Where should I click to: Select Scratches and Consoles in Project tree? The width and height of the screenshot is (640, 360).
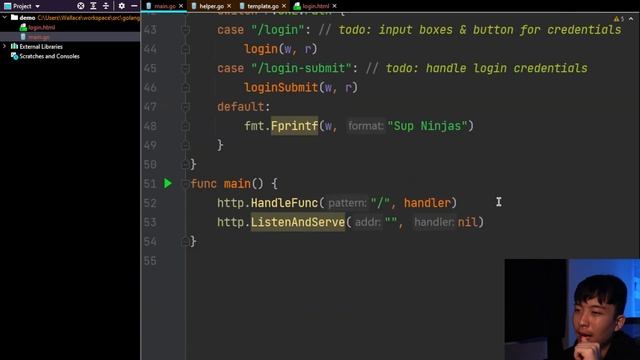[49, 56]
